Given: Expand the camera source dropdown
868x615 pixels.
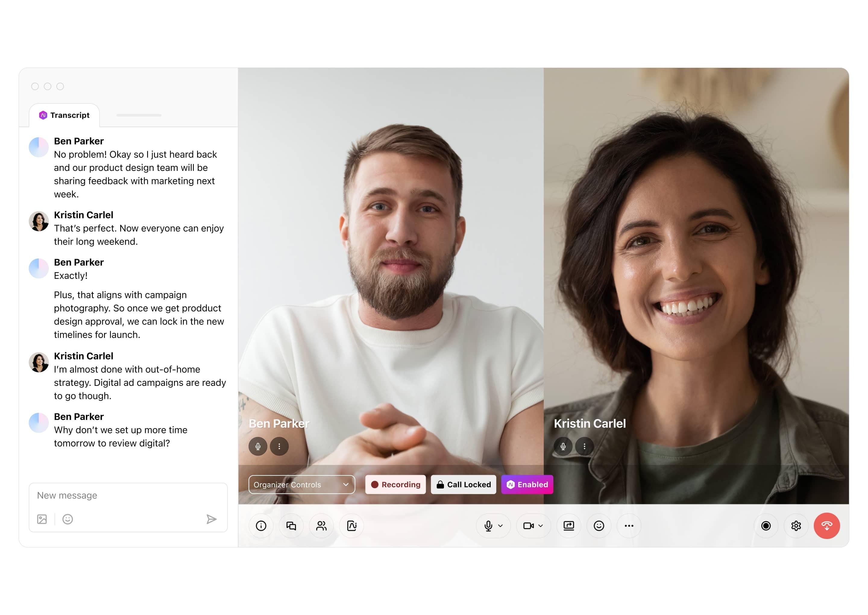Looking at the screenshot, I should click(543, 526).
